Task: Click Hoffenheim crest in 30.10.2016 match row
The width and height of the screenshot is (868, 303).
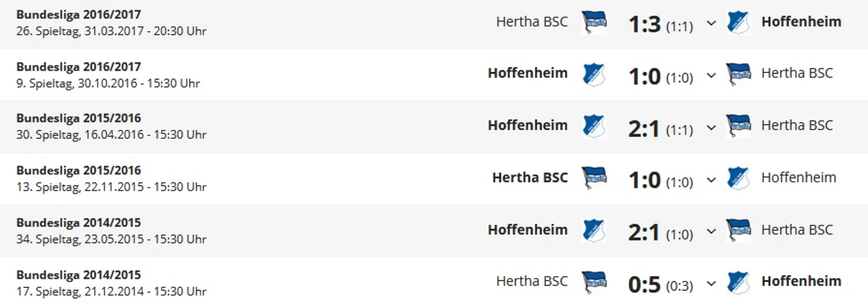Action: click(594, 74)
